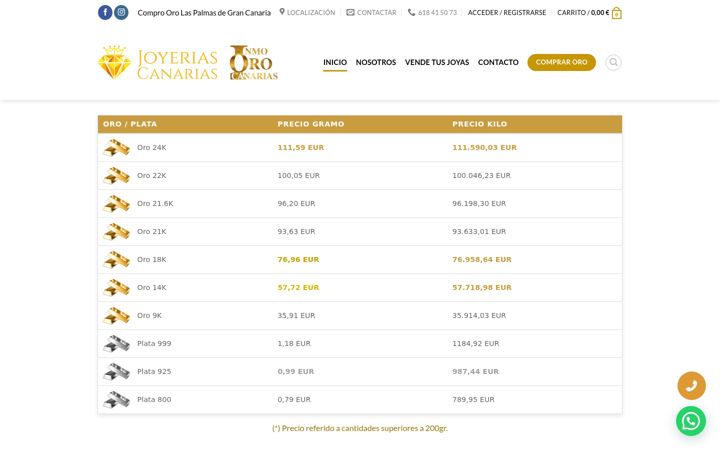Screen dimensions: 720x450
Task: Select the Plata 999 row label
Action: [x=154, y=343]
